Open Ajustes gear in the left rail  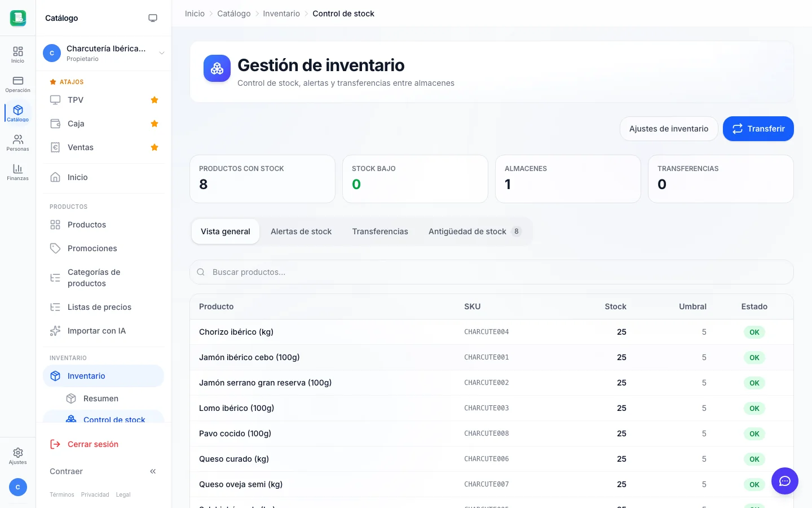(17, 456)
